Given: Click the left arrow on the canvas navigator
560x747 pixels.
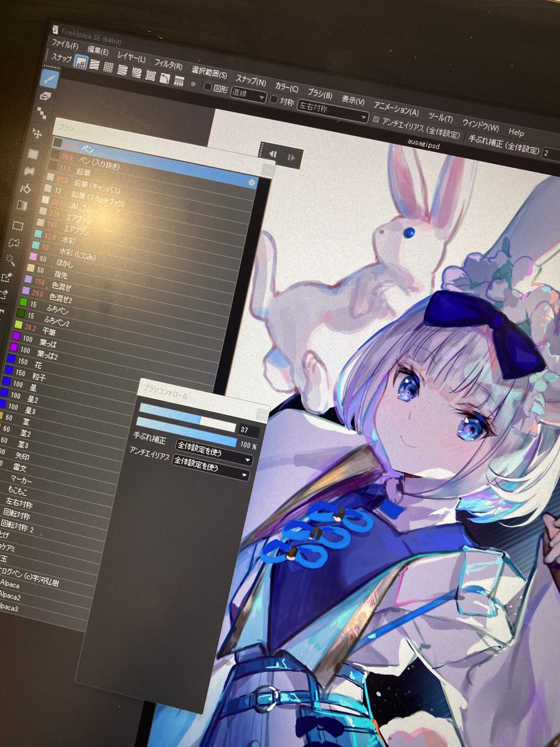Looking at the screenshot, I should 273,153.
